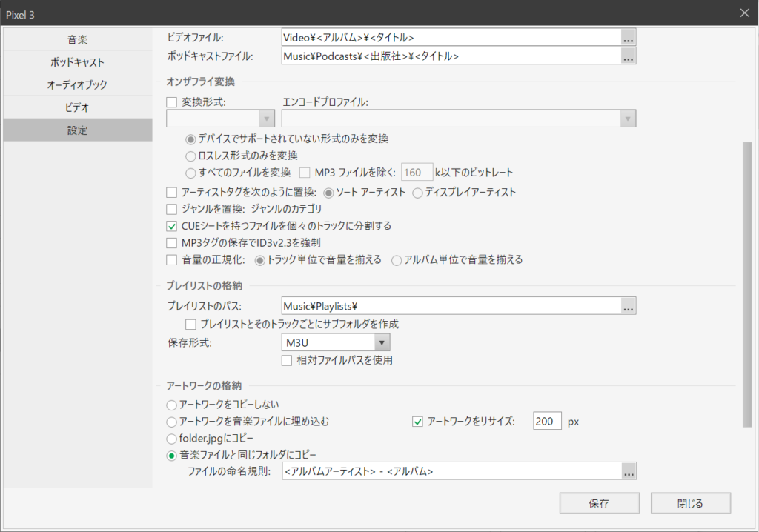Click the Music¥Playlists¥ path field
Viewport: 759px width, 532px height.
(451, 307)
